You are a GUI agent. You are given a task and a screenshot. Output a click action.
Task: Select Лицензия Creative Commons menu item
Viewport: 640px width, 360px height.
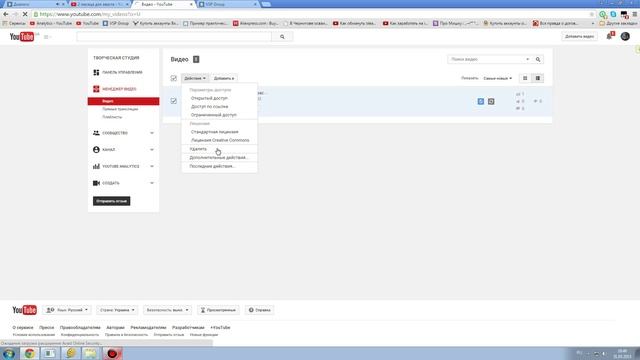tap(219, 140)
